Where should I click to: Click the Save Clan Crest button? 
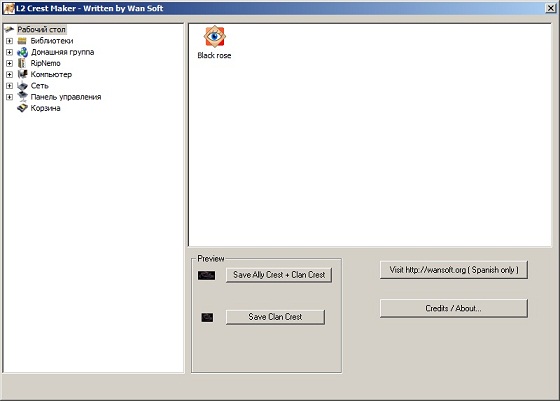coord(275,317)
